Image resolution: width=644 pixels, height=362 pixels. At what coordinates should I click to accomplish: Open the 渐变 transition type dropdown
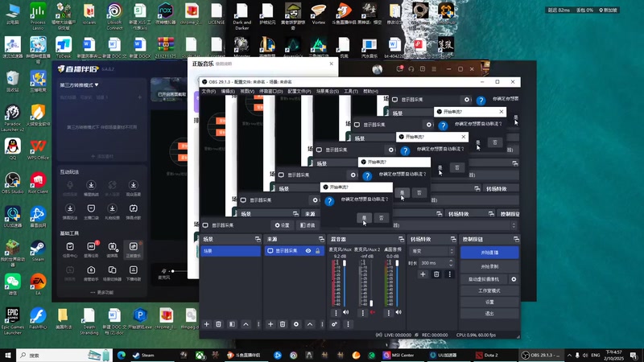(x=432, y=251)
